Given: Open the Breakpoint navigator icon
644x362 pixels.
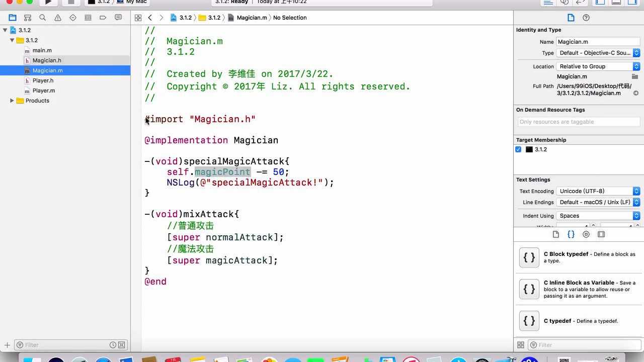Looking at the screenshot, I should point(103,18).
